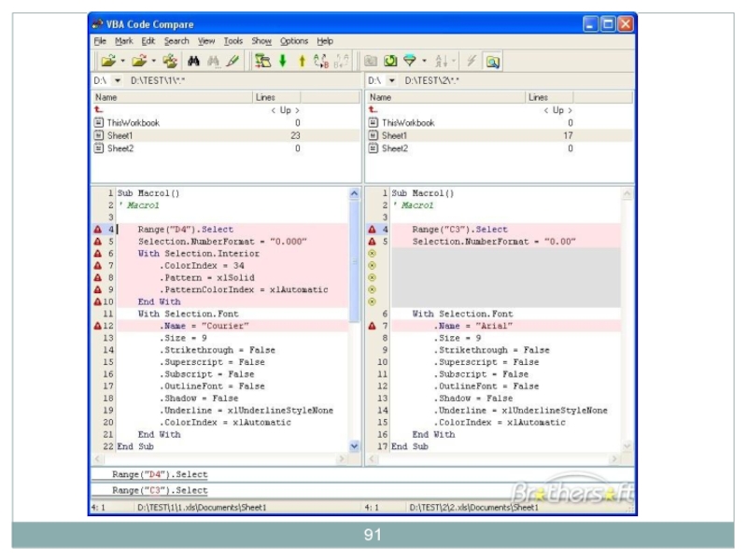The height and width of the screenshot is (560, 747).
Task: Open the left pane D:\ drive dropdown
Action: coord(118,81)
